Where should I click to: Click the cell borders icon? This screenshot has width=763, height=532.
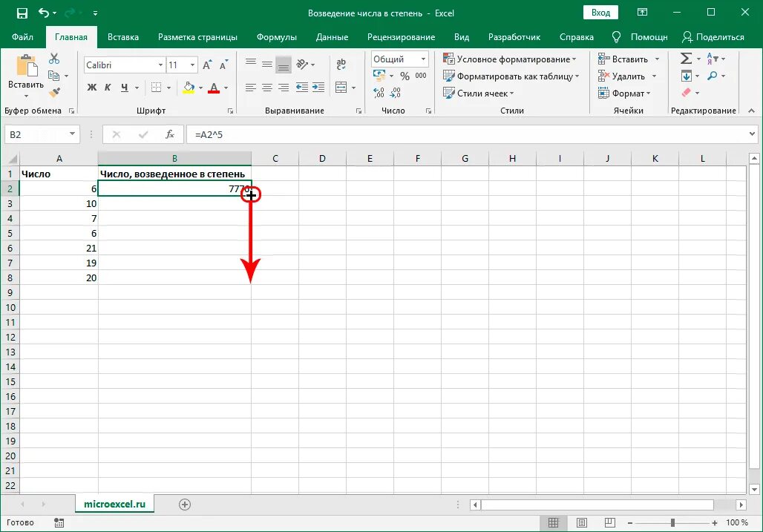[156, 88]
